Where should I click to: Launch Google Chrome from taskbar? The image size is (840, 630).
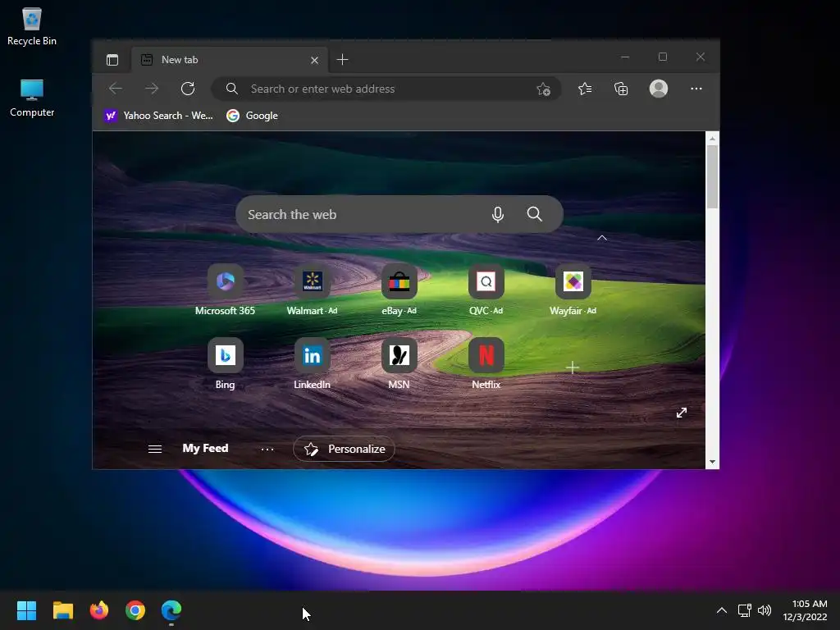pyautogui.click(x=135, y=610)
